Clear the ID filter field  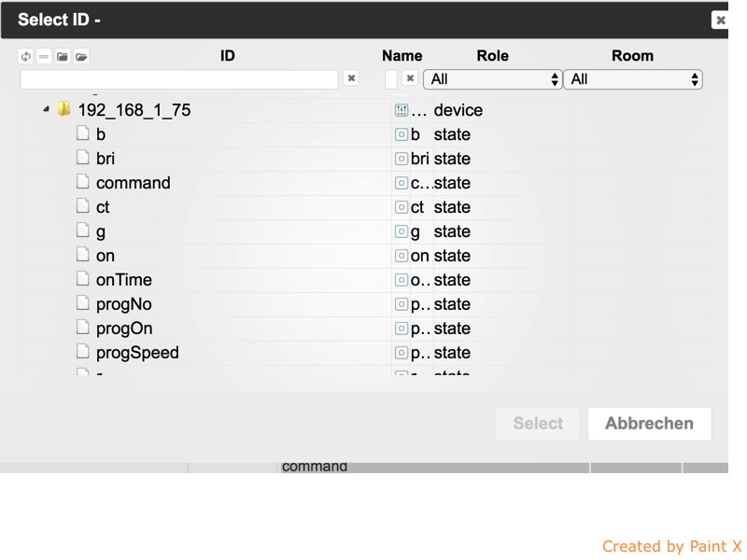pos(351,78)
